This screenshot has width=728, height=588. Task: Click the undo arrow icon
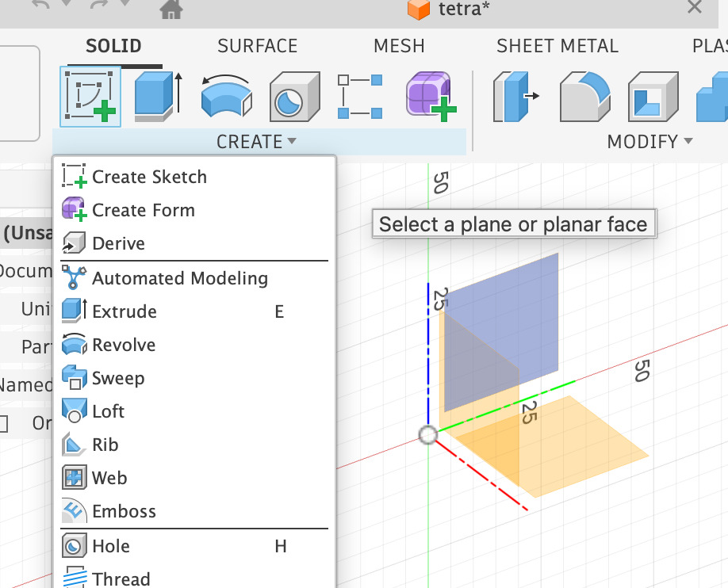42,6
